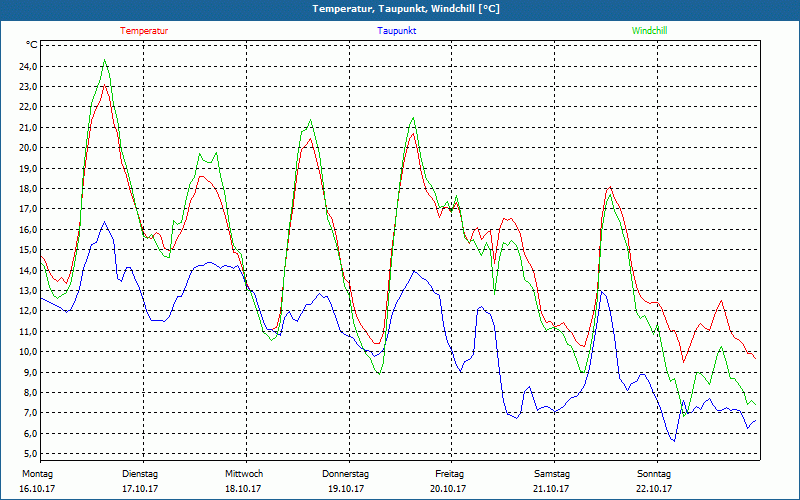
Task: Click the °C unit label on y-axis
Action: point(32,45)
